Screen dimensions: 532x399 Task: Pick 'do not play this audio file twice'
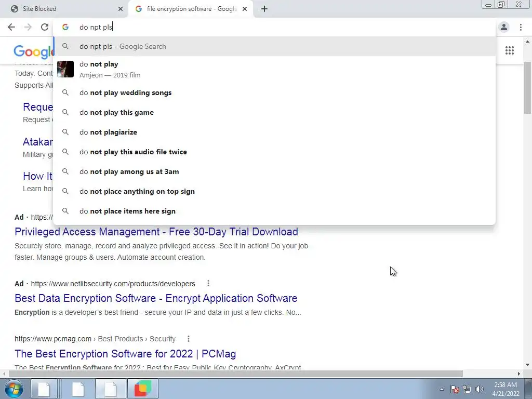pos(274,152)
